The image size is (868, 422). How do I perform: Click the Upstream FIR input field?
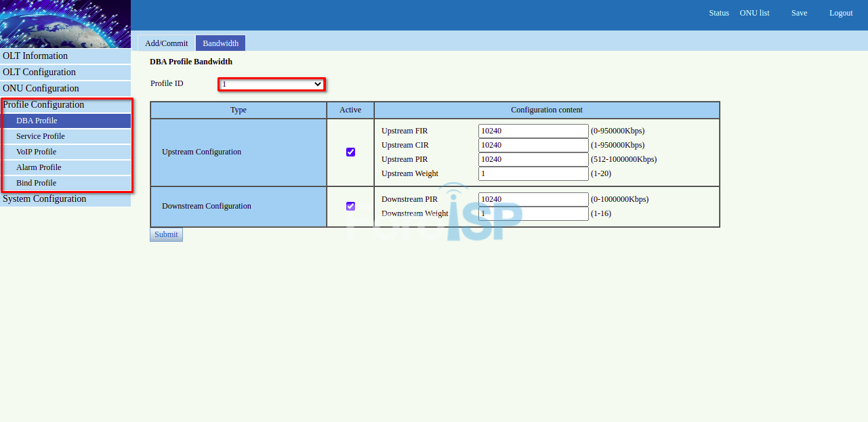point(533,131)
